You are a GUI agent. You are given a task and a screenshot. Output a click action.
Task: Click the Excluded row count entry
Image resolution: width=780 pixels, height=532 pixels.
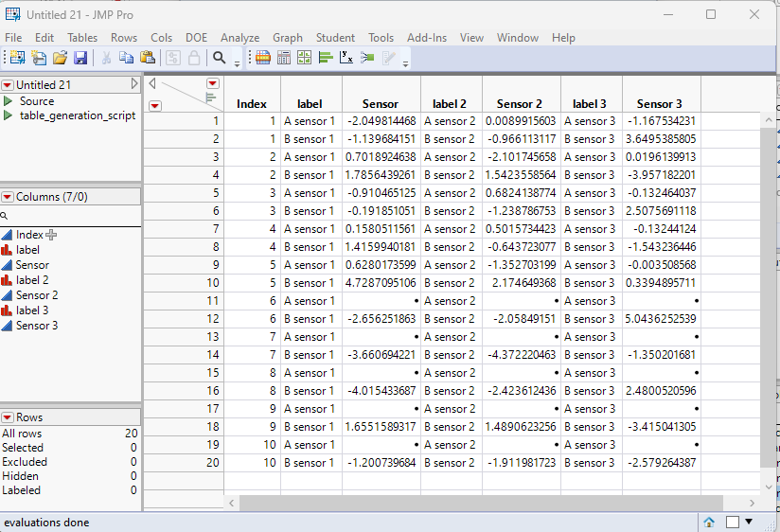pos(70,462)
